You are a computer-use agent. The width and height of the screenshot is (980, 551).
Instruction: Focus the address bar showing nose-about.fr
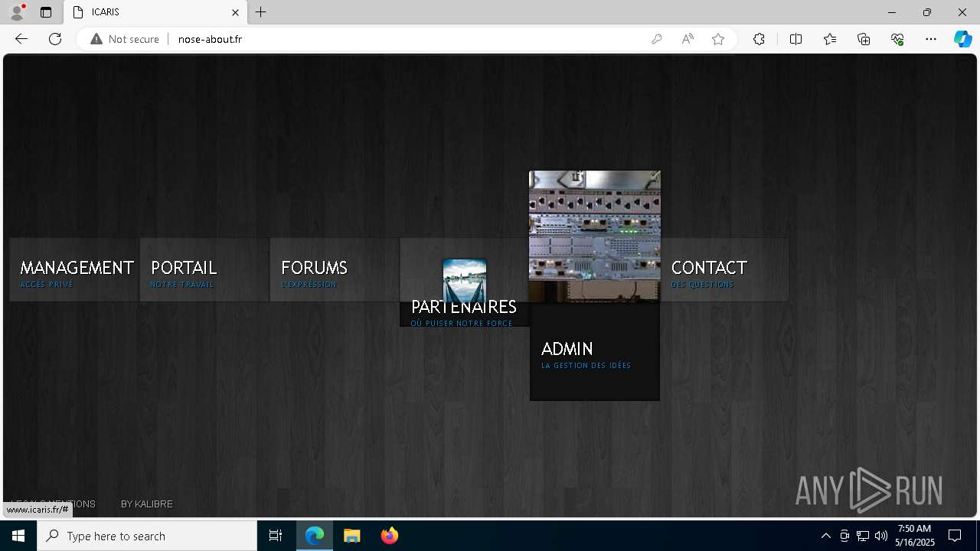pyautogui.click(x=406, y=39)
